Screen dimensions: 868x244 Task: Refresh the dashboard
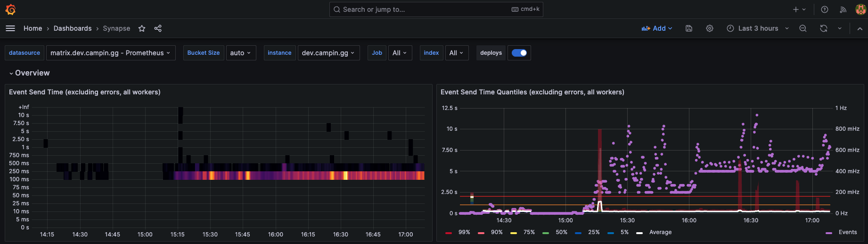(x=823, y=28)
